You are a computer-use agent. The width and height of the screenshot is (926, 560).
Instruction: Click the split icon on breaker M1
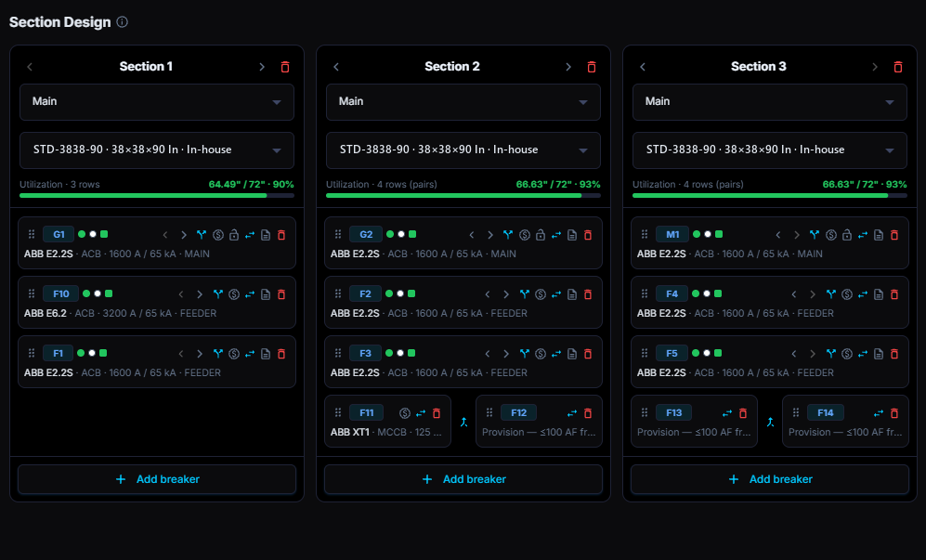click(x=815, y=235)
